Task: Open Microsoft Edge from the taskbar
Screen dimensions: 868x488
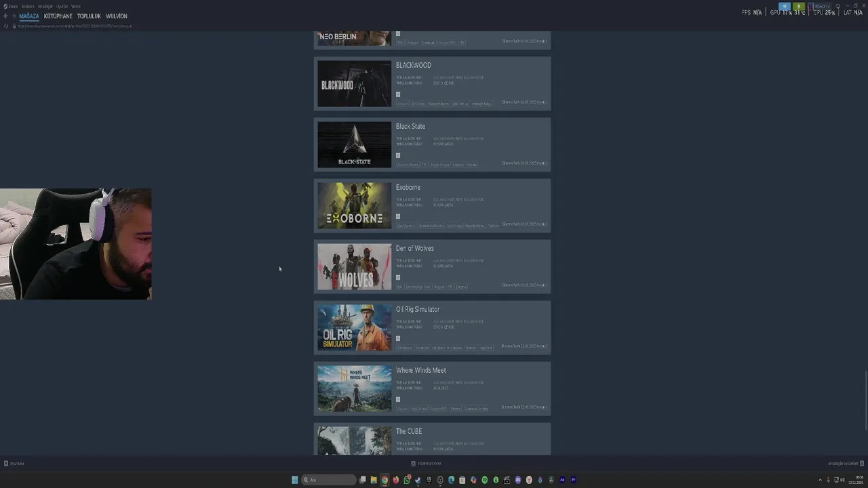Action: click(x=451, y=480)
